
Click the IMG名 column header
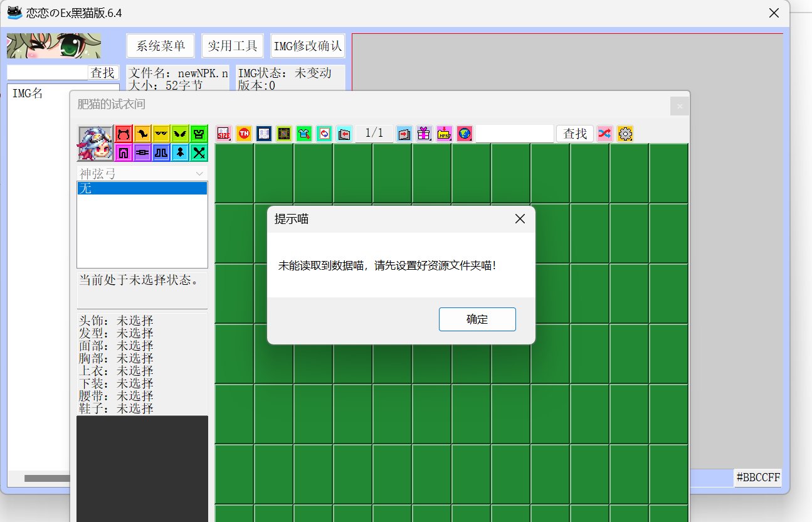(x=28, y=94)
